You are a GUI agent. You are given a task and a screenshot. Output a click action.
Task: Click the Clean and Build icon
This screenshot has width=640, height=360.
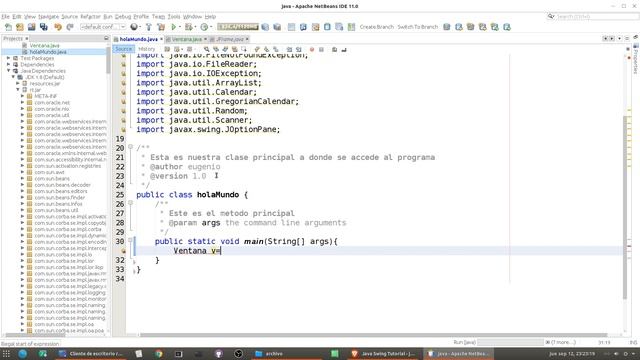coord(161,27)
